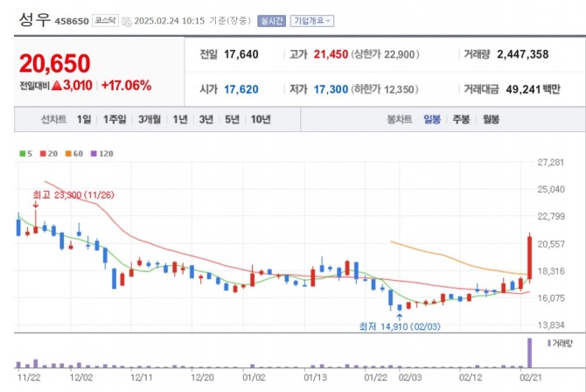Screen dimensions: 586x392
Task: Click the purple 거래량 legend marker
Action: [549, 343]
